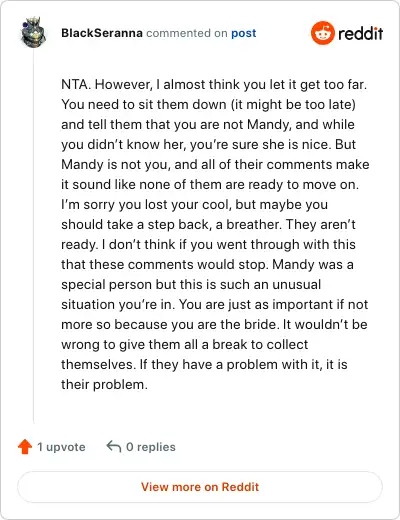The height and width of the screenshot is (520, 400).
Task: Collapse thread via vertical line below avatar
Action: tap(34, 237)
